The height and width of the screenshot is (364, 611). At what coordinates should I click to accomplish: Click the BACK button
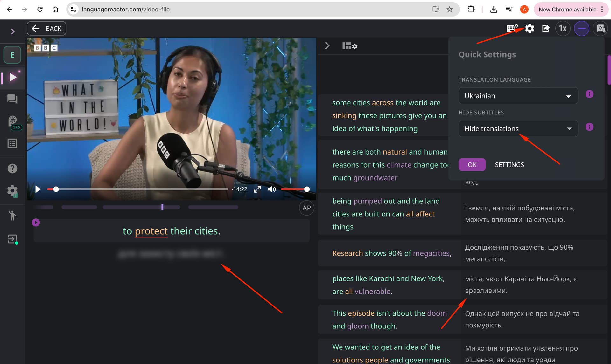coord(46,29)
